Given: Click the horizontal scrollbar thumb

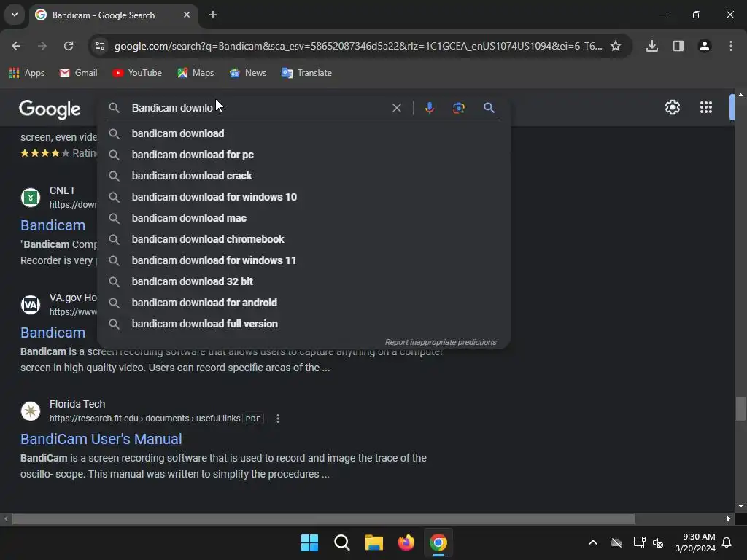Looking at the screenshot, I should [323, 518].
